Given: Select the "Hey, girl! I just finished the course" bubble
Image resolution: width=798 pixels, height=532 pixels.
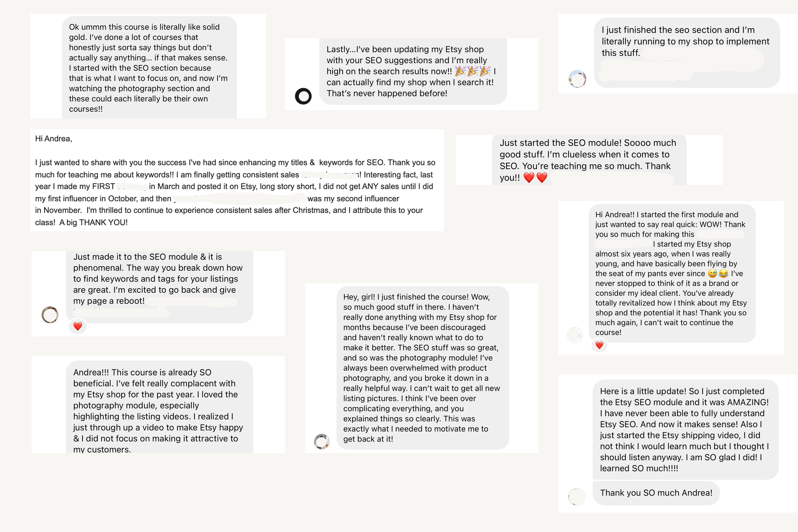Looking at the screenshot, I should tap(422, 368).
